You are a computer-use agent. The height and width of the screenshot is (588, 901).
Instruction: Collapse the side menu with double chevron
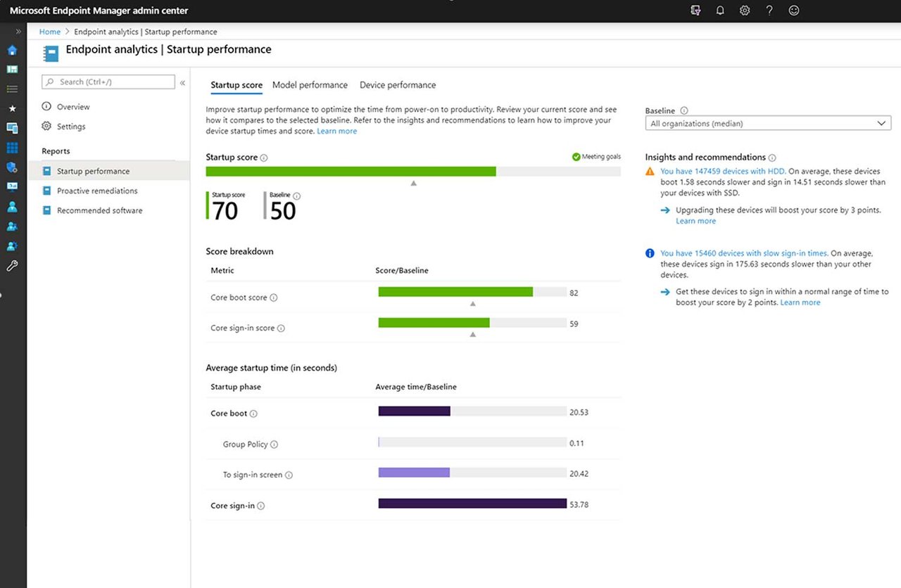pyautogui.click(x=182, y=82)
